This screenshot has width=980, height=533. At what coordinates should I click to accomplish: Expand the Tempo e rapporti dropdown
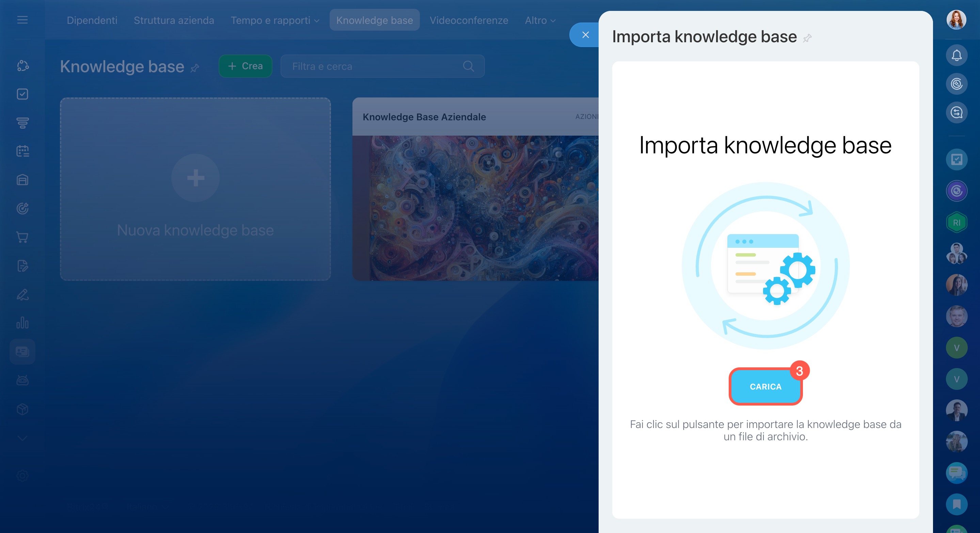click(275, 20)
